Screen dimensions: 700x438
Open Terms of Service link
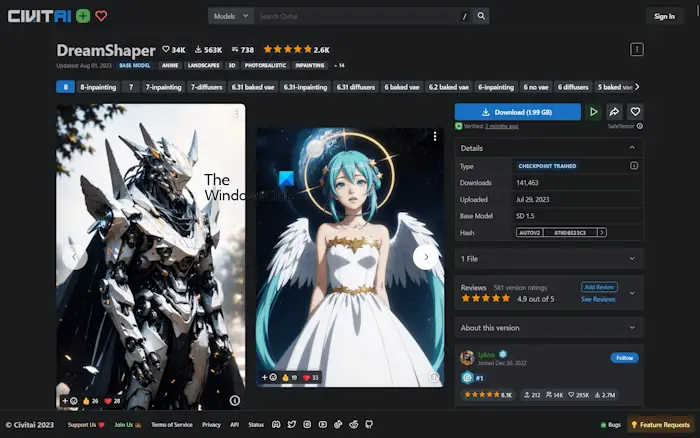point(172,425)
